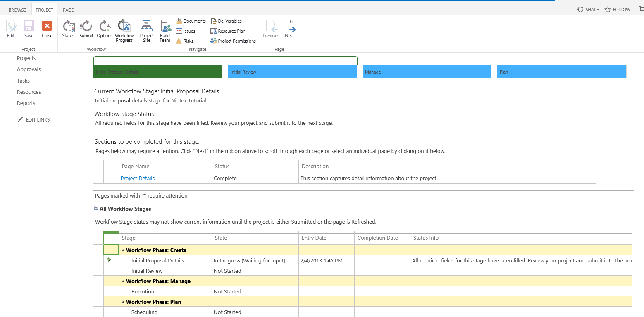Collapse the Workflow Phase: Plan group
Image resolution: width=644 pixels, height=317 pixels.
(x=123, y=302)
